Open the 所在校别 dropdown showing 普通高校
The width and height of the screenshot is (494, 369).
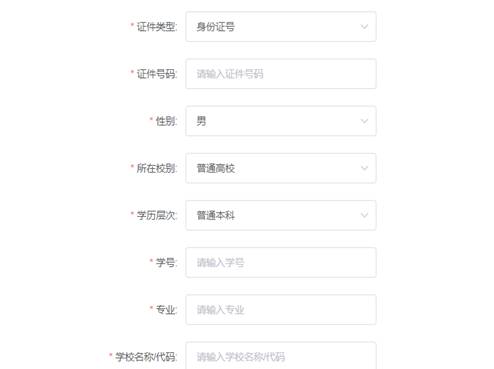(281, 168)
